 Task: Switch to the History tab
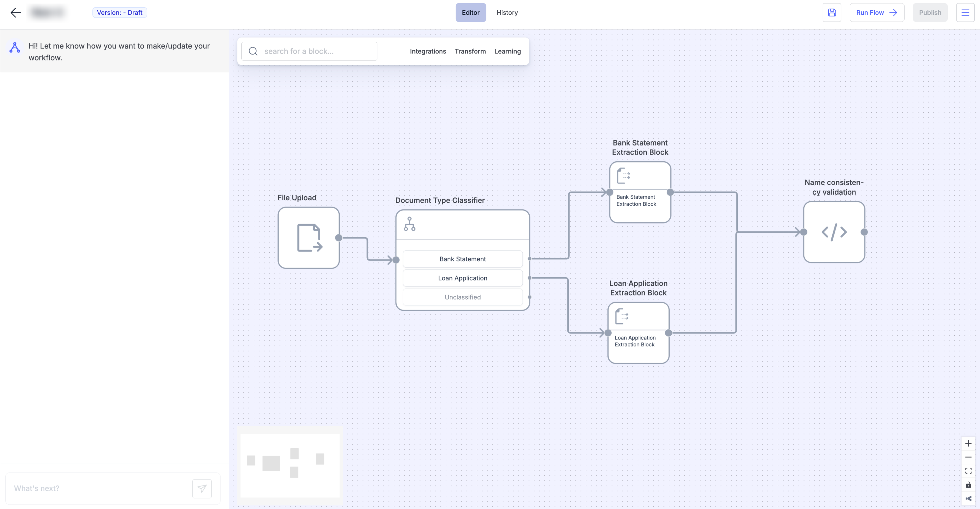[x=507, y=13]
